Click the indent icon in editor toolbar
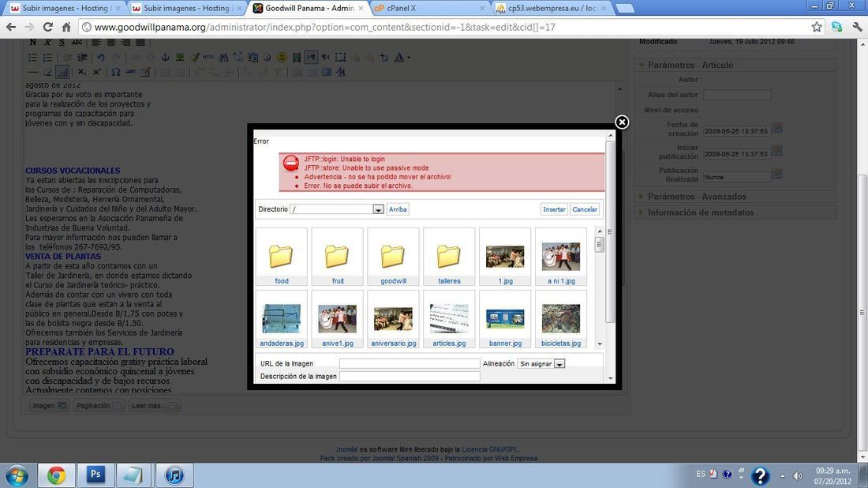This screenshot has width=868, height=488. [x=82, y=57]
